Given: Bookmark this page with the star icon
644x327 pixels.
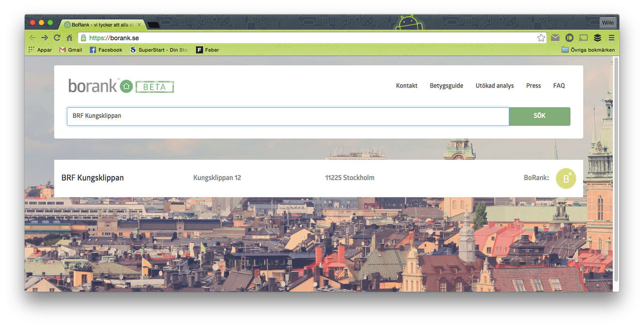Looking at the screenshot, I should click(x=541, y=38).
